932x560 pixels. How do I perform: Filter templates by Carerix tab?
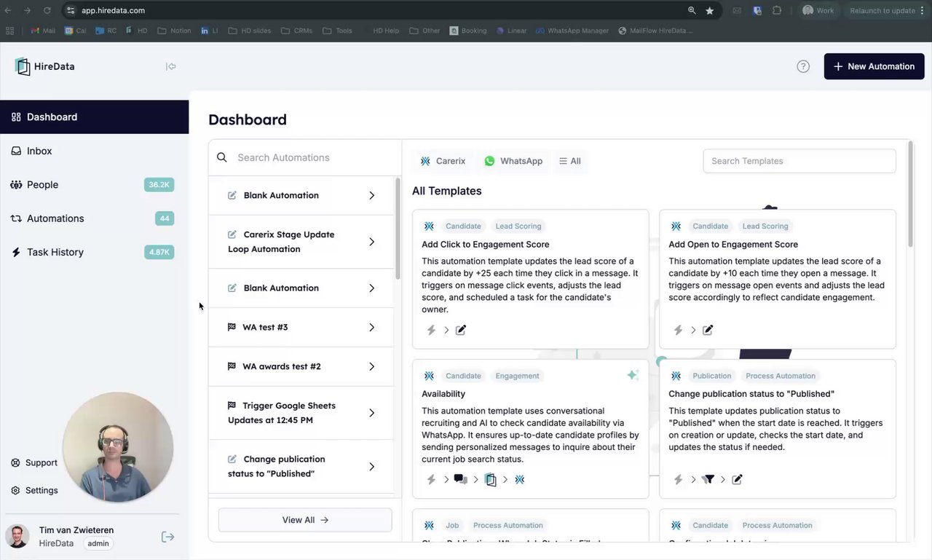(x=443, y=161)
